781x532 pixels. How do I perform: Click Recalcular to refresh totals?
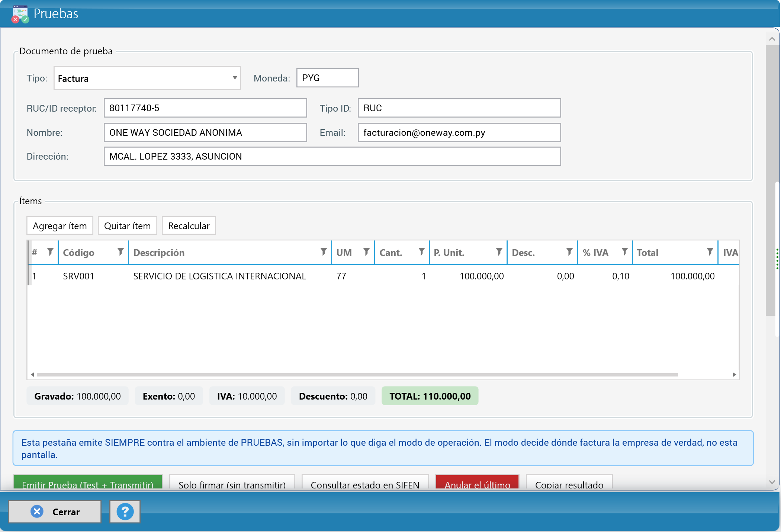[x=189, y=226]
